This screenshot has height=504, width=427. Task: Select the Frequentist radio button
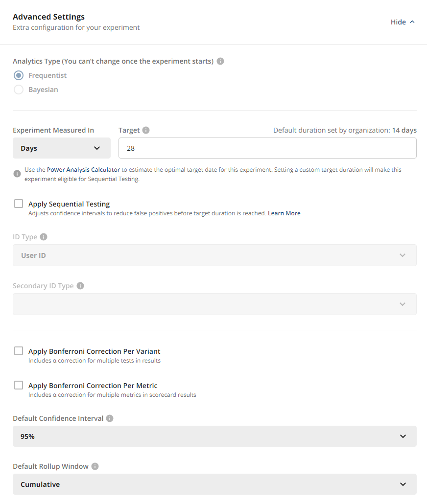pyautogui.click(x=18, y=75)
